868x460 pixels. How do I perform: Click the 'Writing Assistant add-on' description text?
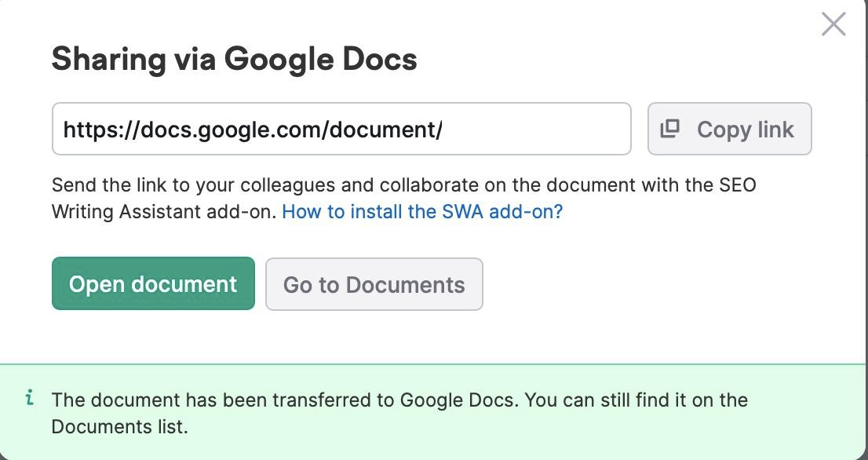[x=164, y=211]
